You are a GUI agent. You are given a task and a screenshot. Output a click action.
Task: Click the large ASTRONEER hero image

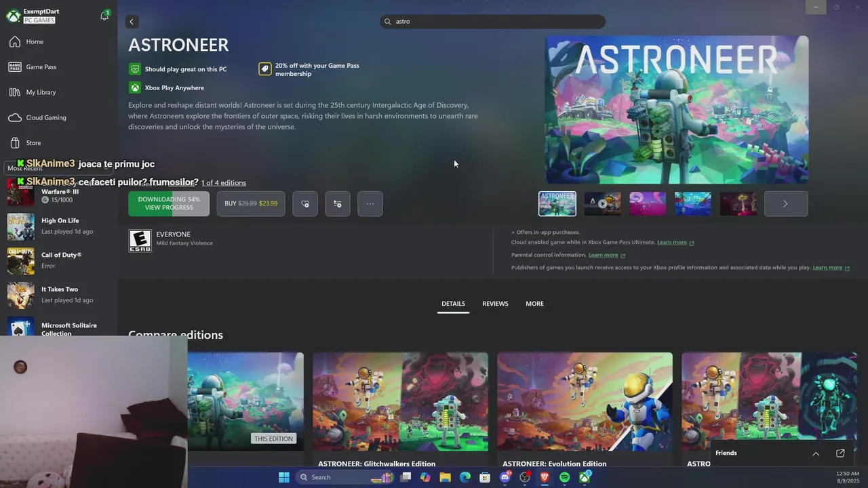677,110
